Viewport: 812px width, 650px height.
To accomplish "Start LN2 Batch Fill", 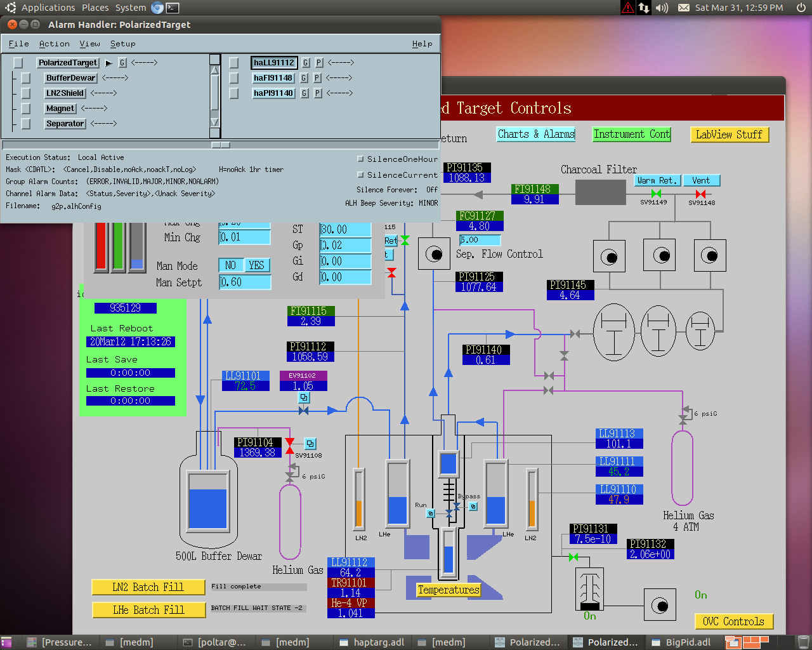I will [148, 587].
